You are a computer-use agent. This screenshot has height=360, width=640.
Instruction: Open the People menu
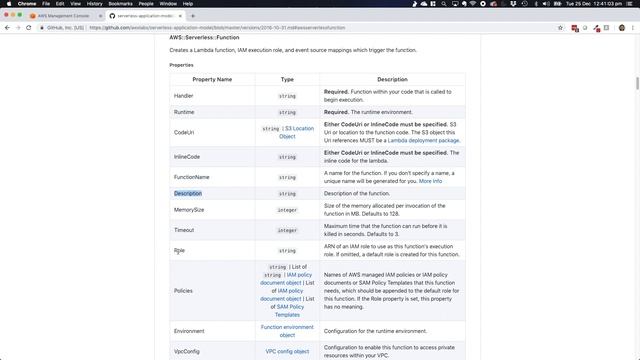146,4
